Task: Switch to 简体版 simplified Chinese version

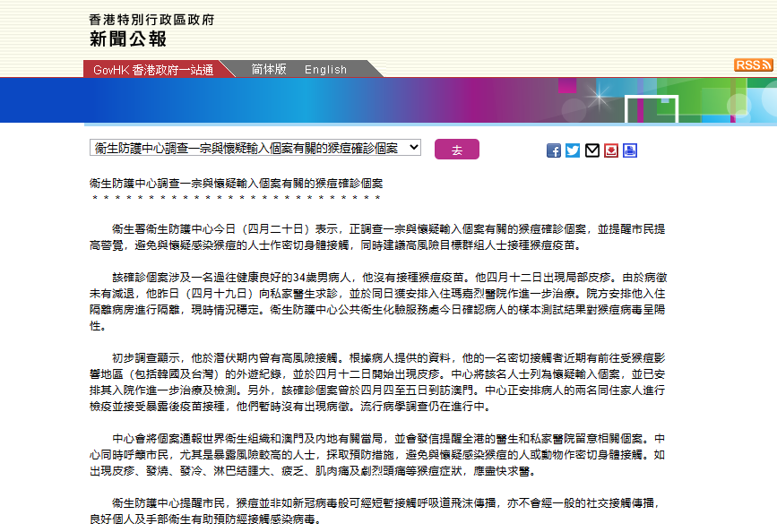Action: click(269, 70)
